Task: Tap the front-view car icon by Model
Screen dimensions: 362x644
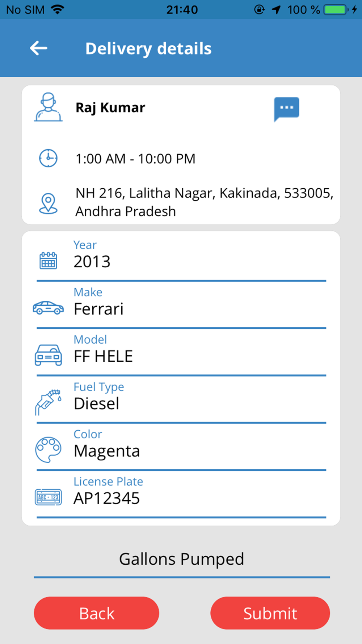Action: tap(48, 355)
